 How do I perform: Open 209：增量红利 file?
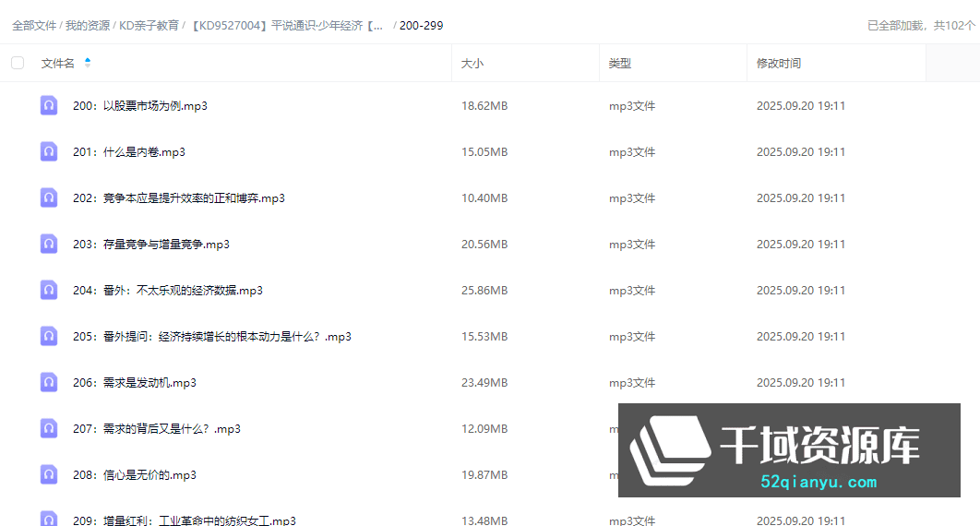185,520
